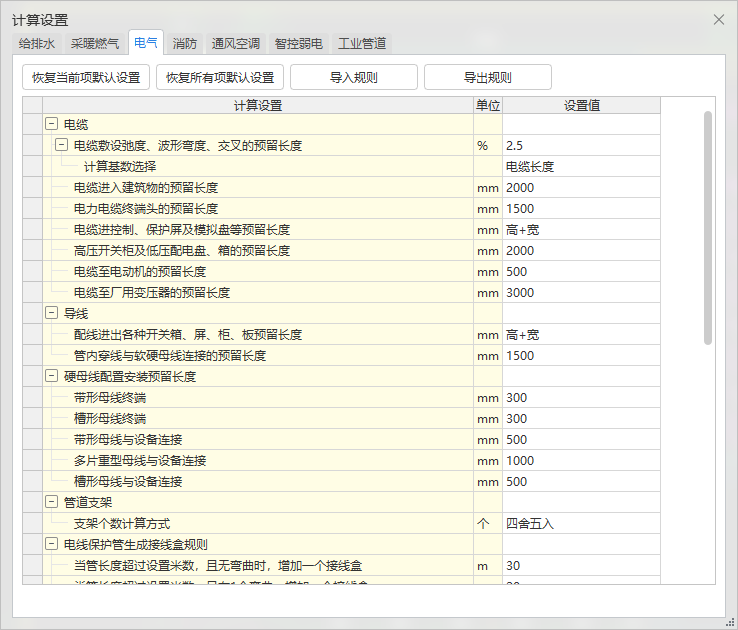Edit the 电缆进入建筑物的预留长度 value 2000
738x630 pixels.
pyautogui.click(x=579, y=187)
